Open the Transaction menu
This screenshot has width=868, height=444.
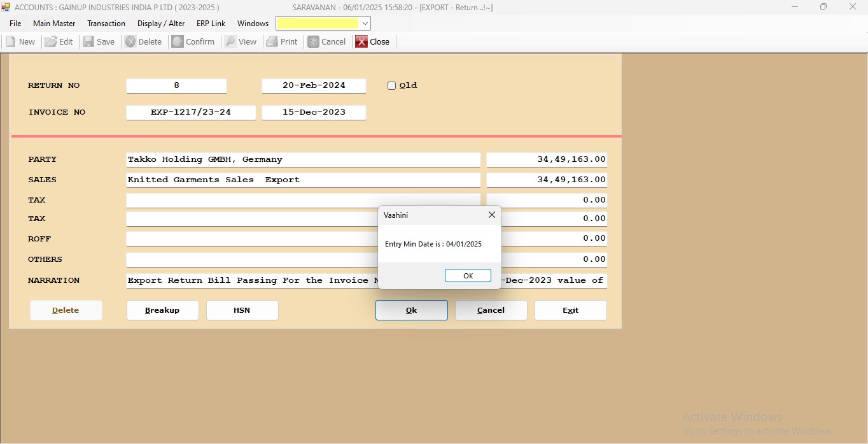pos(106,24)
